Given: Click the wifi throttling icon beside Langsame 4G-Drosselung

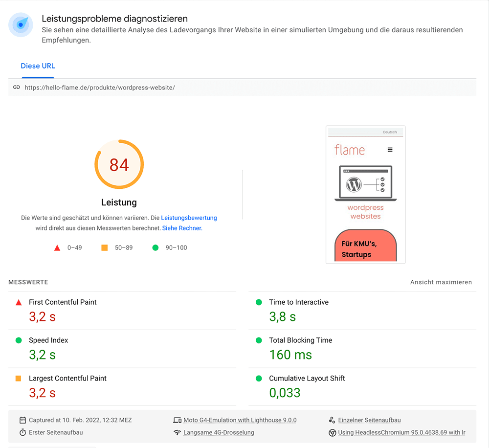Looking at the screenshot, I should [x=178, y=432].
